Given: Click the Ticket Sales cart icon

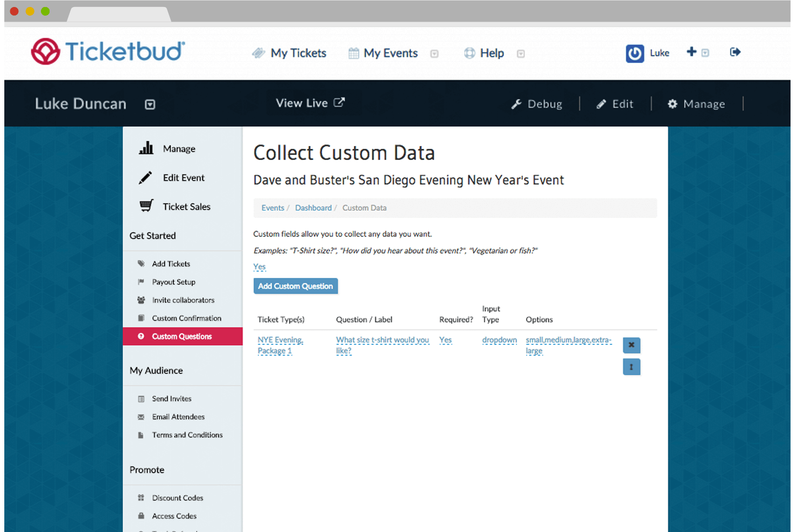Looking at the screenshot, I should pos(145,205).
